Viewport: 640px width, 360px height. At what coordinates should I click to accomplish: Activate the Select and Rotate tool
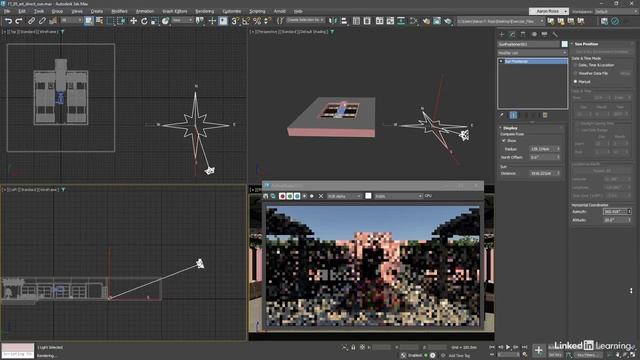click(x=144, y=21)
